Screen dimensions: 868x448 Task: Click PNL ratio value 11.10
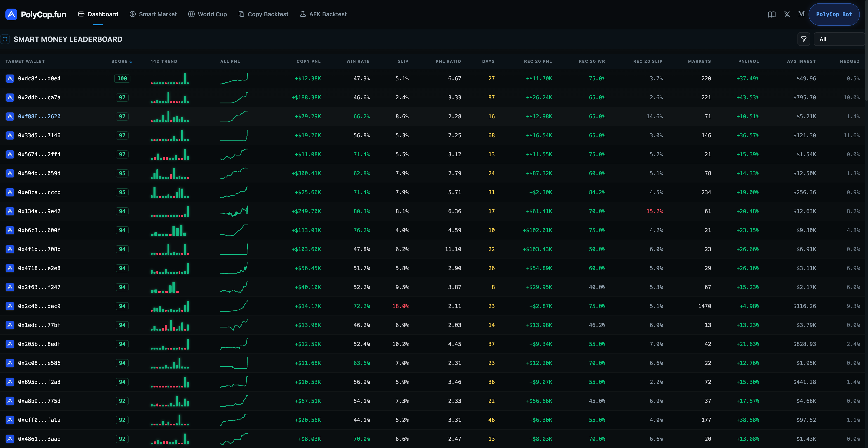(453, 249)
